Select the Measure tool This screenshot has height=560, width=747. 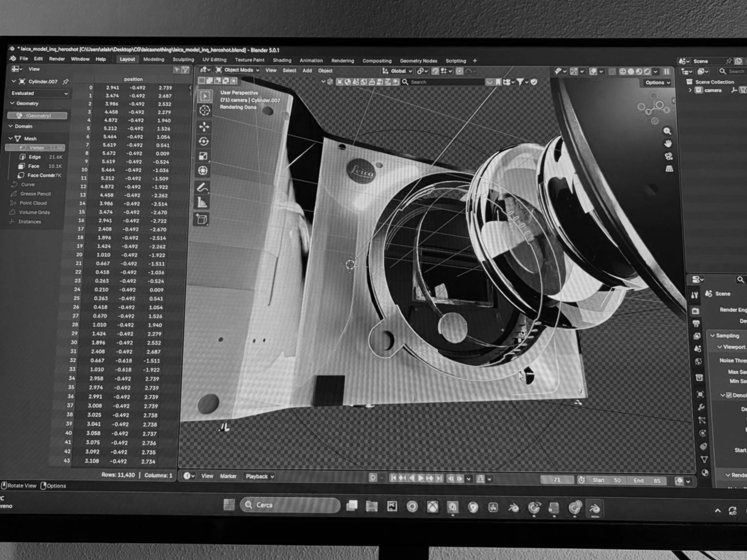(202, 202)
